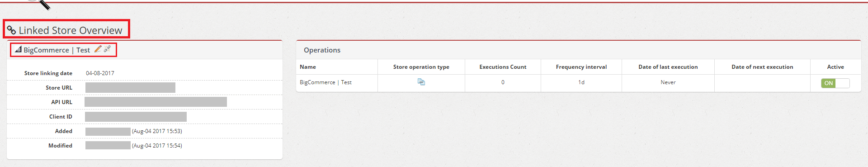868x167 pixels.
Task: Click the BigCommerce logo icon
Action: [18, 49]
